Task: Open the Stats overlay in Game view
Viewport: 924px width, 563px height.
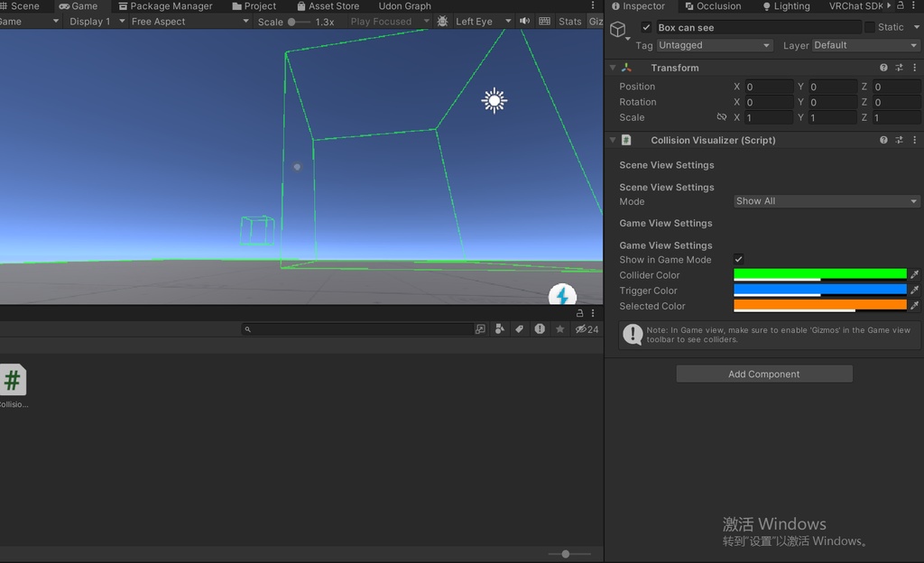Action: click(569, 21)
